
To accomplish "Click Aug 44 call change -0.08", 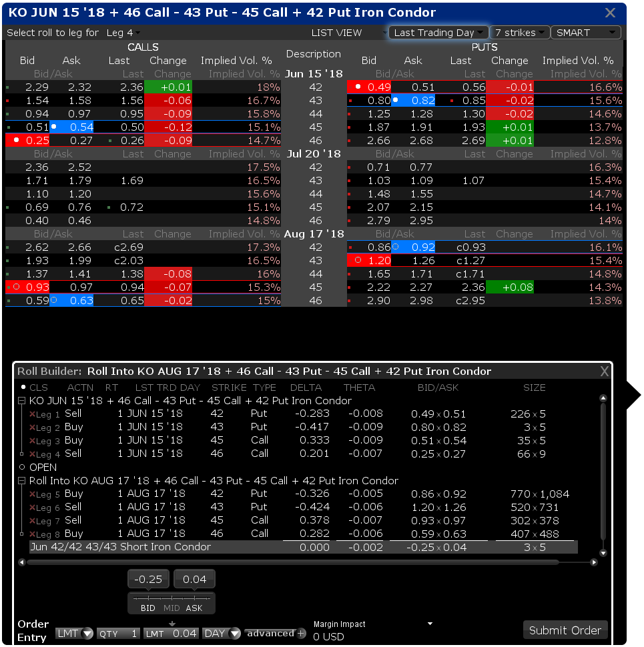I will (168, 274).
